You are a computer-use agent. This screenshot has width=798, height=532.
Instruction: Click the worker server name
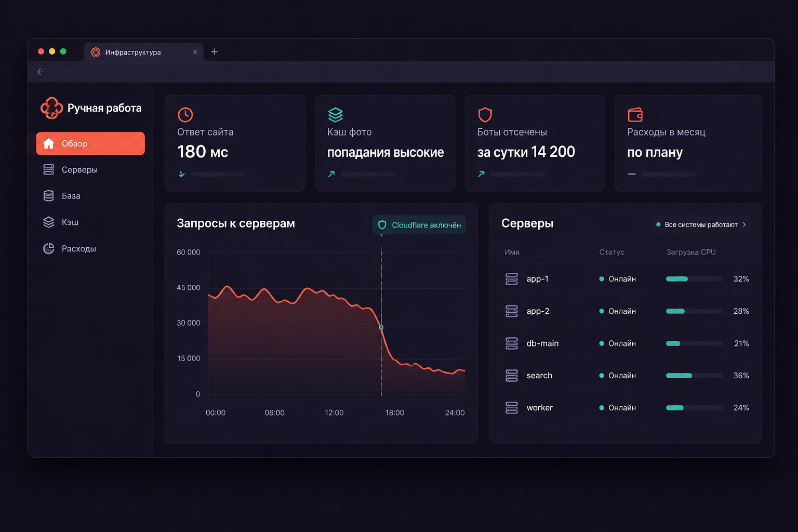coord(539,408)
